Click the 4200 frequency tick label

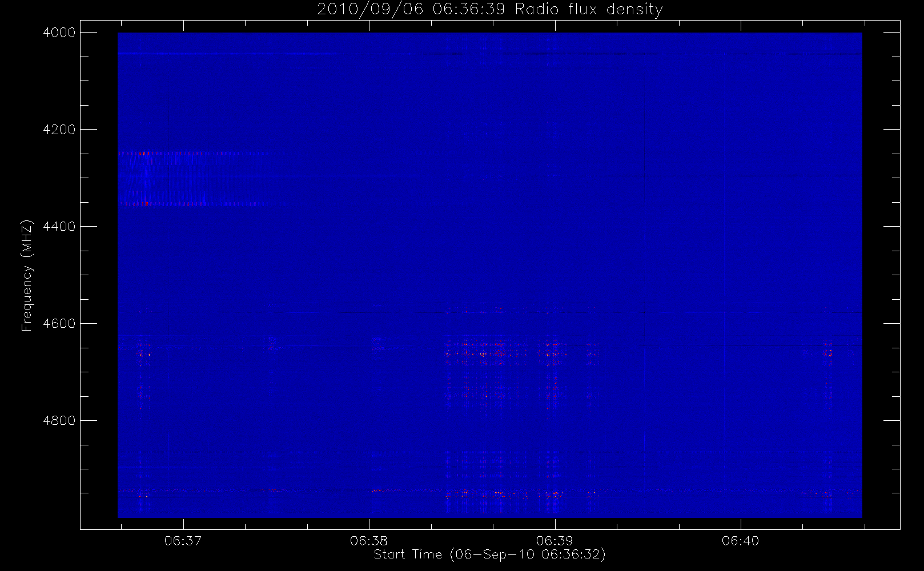coord(59,130)
